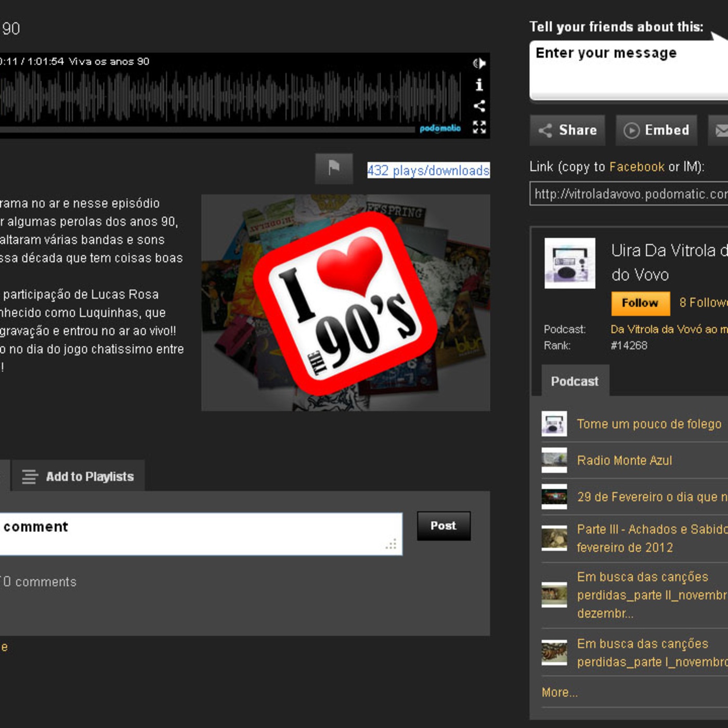
Task: Click thumbnail for Parte III episode
Action: [554, 538]
